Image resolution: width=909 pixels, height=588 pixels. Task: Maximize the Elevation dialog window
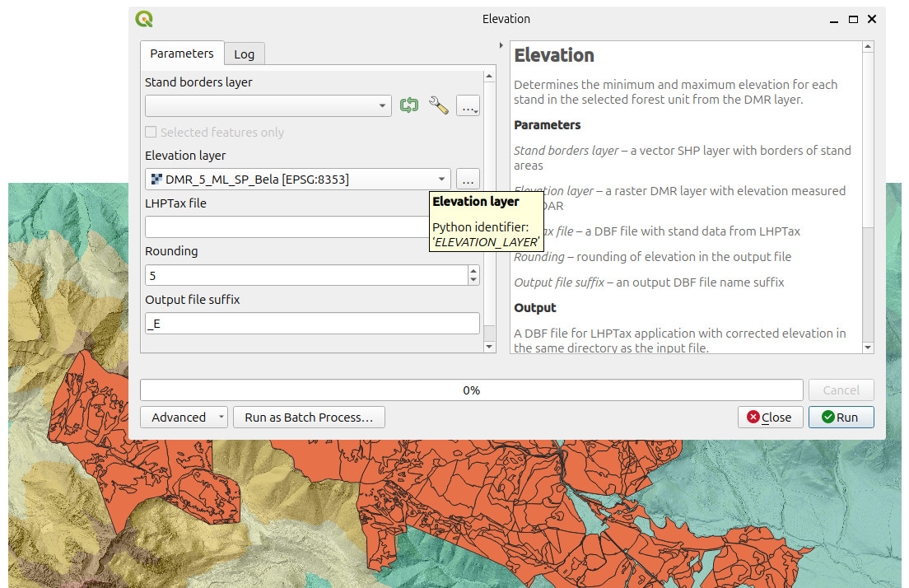point(854,19)
